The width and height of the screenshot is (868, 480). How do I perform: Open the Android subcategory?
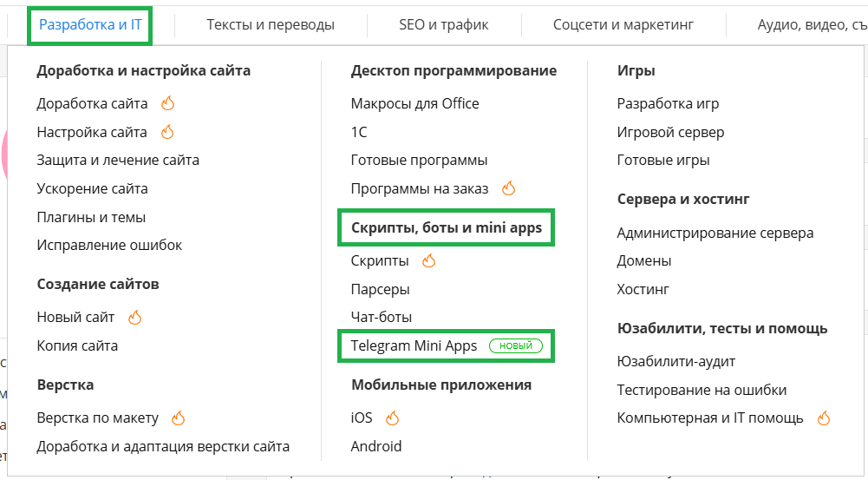click(x=375, y=446)
